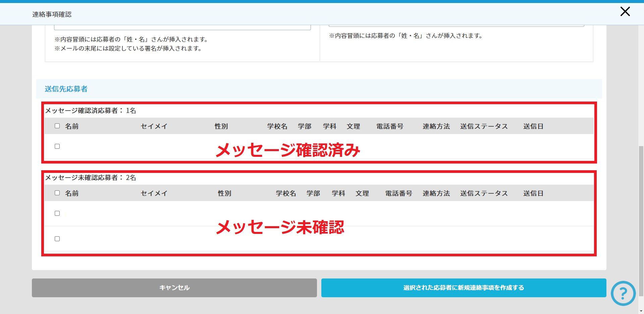Screen dimensions: 644x314
Task: Tick the confirmed applicant's row checkbox
Action: click(x=57, y=146)
